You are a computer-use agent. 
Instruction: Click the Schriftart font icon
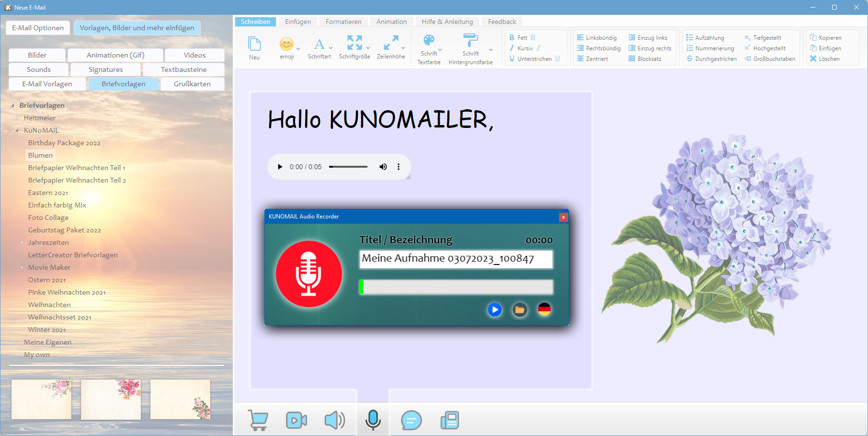(320, 44)
